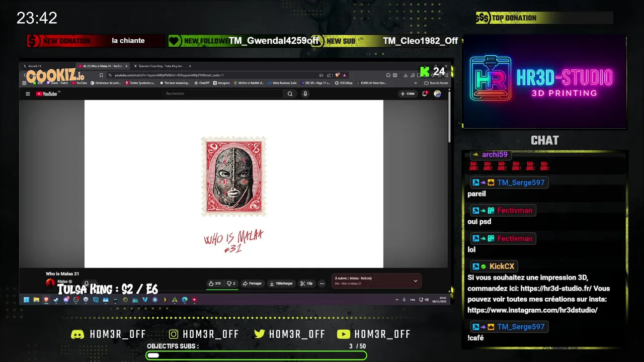Open the Ideogram bookmark
The height and width of the screenshot is (362, 644).
(x=221, y=83)
